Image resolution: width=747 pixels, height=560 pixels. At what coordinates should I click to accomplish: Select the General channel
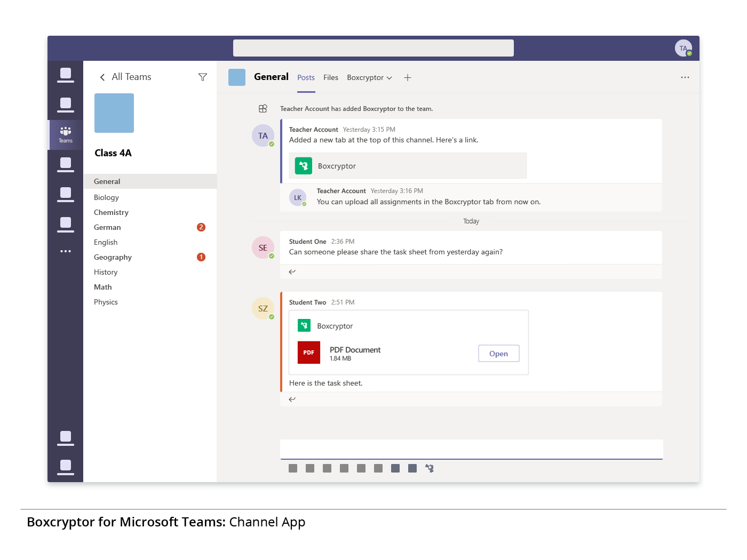click(150, 181)
